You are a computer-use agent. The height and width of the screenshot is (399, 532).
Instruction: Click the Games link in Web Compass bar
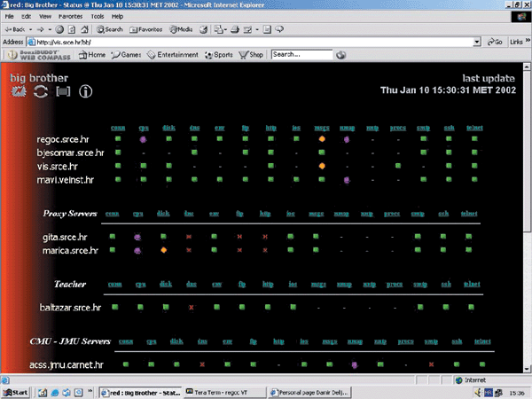pos(125,55)
